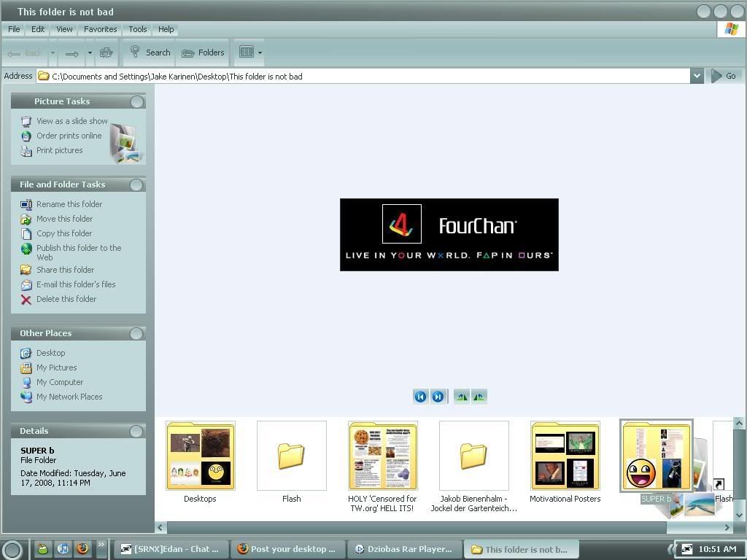Select the Flash folder thumbnail
The width and height of the screenshot is (747, 560).
[x=292, y=456]
